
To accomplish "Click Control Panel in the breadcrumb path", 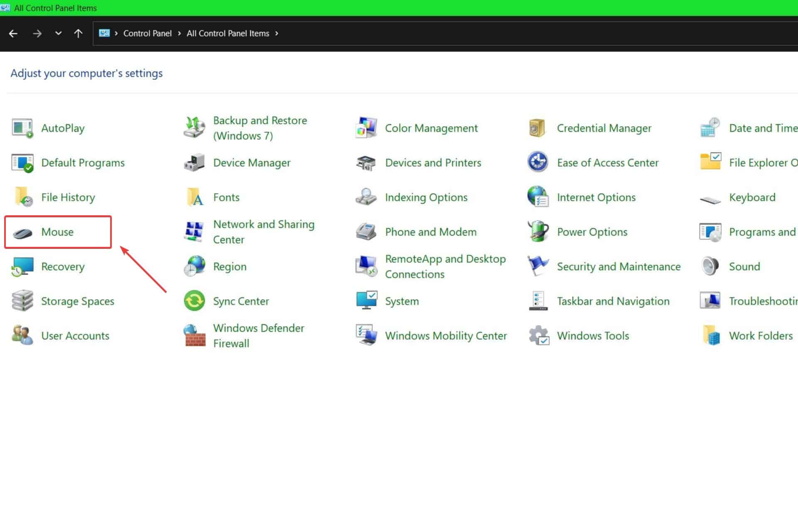I will coord(147,33).
